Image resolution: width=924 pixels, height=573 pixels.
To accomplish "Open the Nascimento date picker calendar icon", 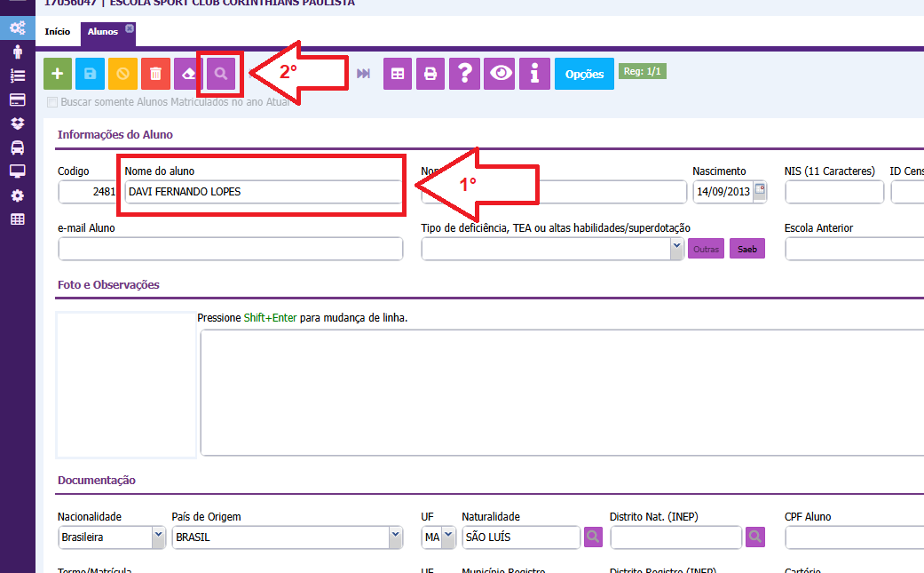I will (760, 191).
